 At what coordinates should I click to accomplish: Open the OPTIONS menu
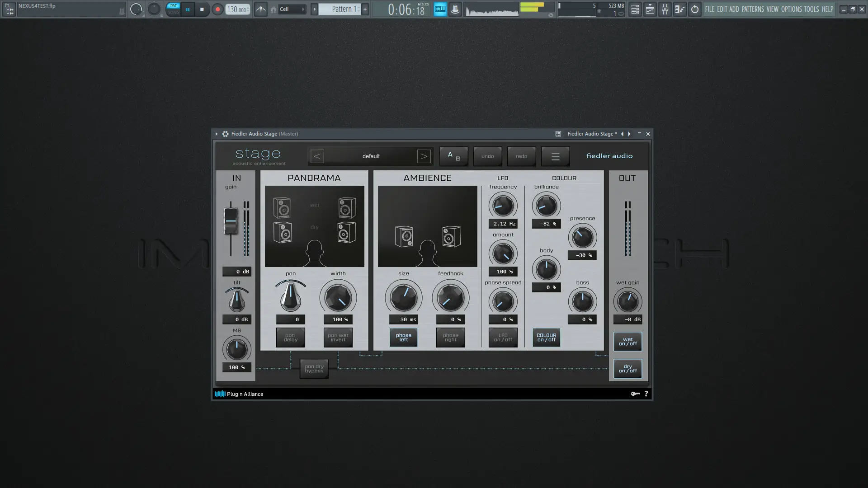(791, 9)
